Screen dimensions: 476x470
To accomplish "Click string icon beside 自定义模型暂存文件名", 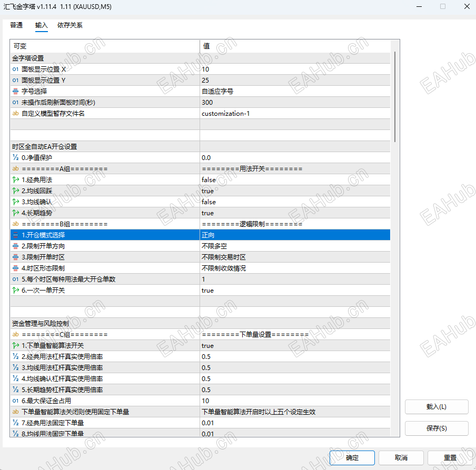I will click(x=15, y=114).
